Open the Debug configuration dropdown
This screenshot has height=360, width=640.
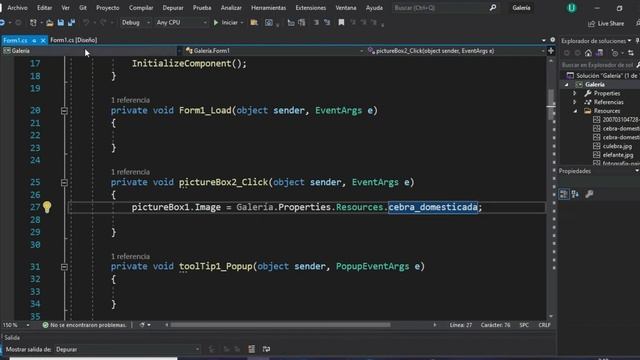point(136,23)
